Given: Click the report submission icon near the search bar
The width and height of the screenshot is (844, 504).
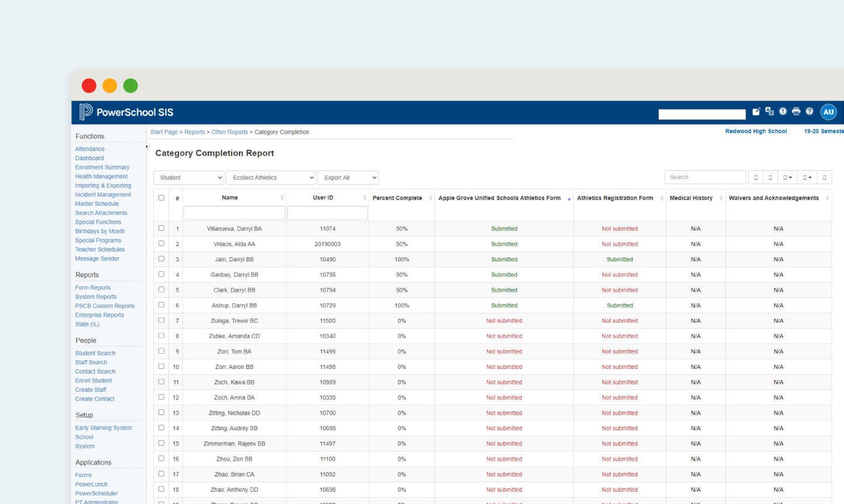Looking at the screenshot, I should pos(755,111).
